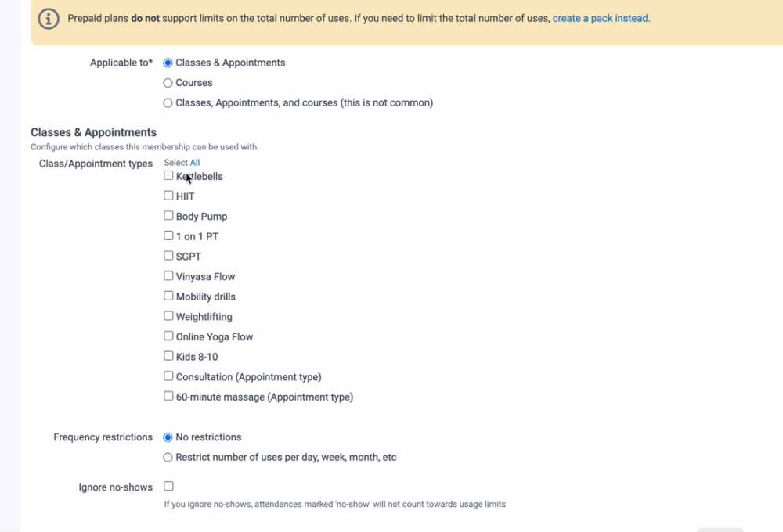This screenshot has width=783, height=532.
Task: Tick the 60-minute massage checkbox
Action: 168,397
